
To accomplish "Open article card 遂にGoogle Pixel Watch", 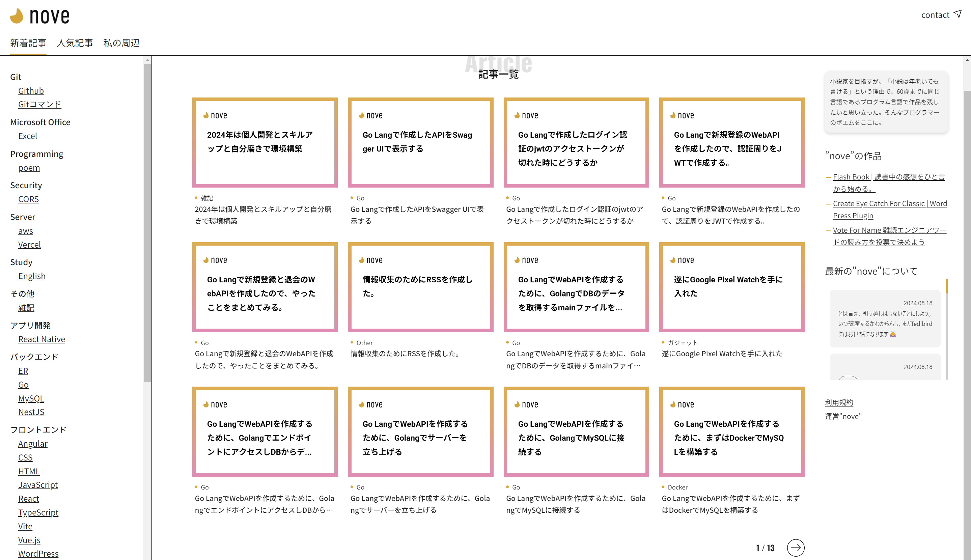I will point(732,287).
